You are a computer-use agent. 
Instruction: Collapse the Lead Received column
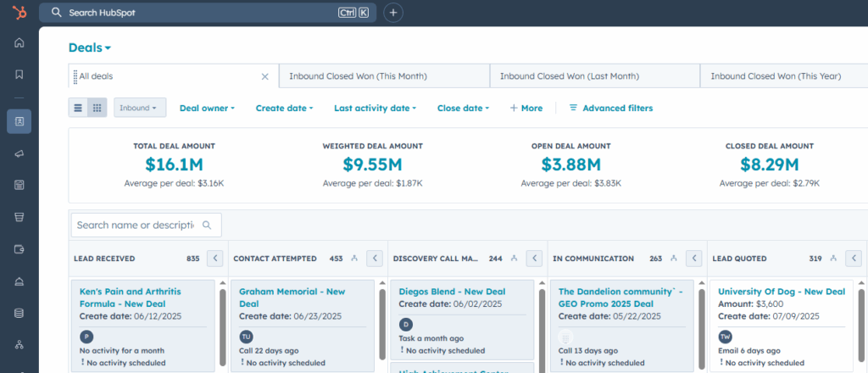(214, 259)
